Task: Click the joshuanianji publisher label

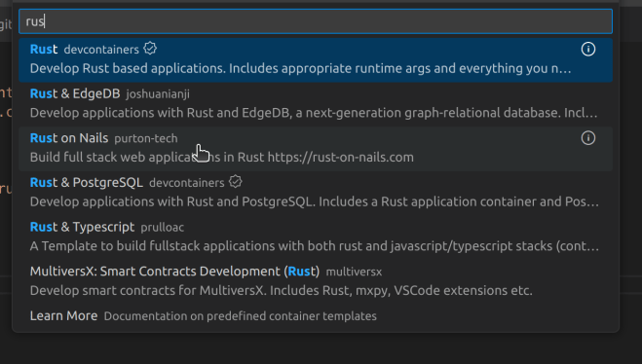Action: tap(158, 94)
